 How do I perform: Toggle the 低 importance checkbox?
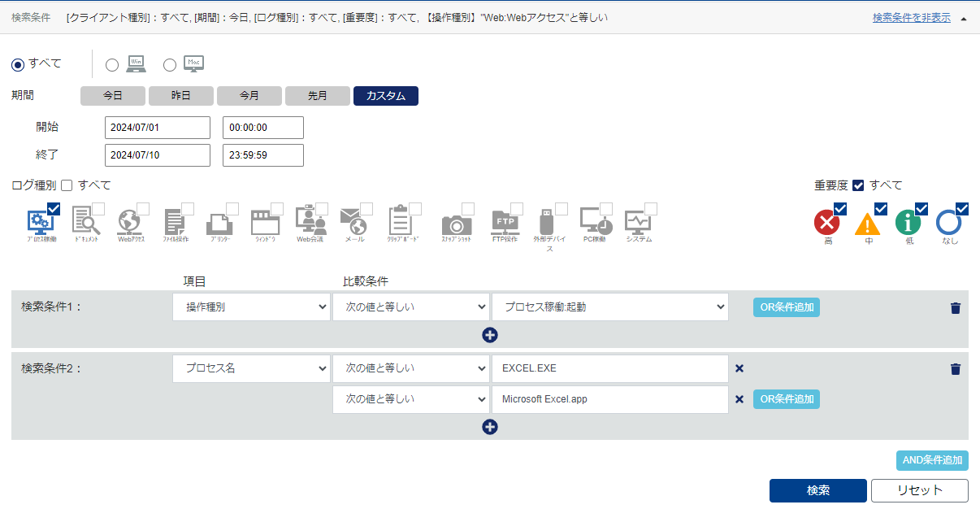(x=921, y=209)
